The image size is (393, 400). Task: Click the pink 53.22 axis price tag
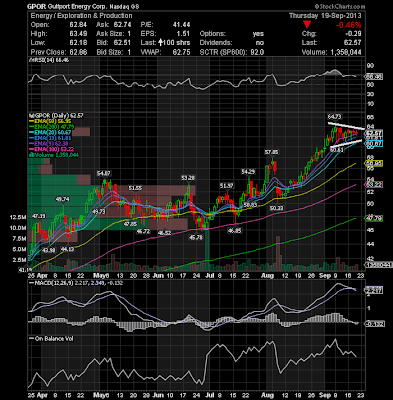coord(374,184)
